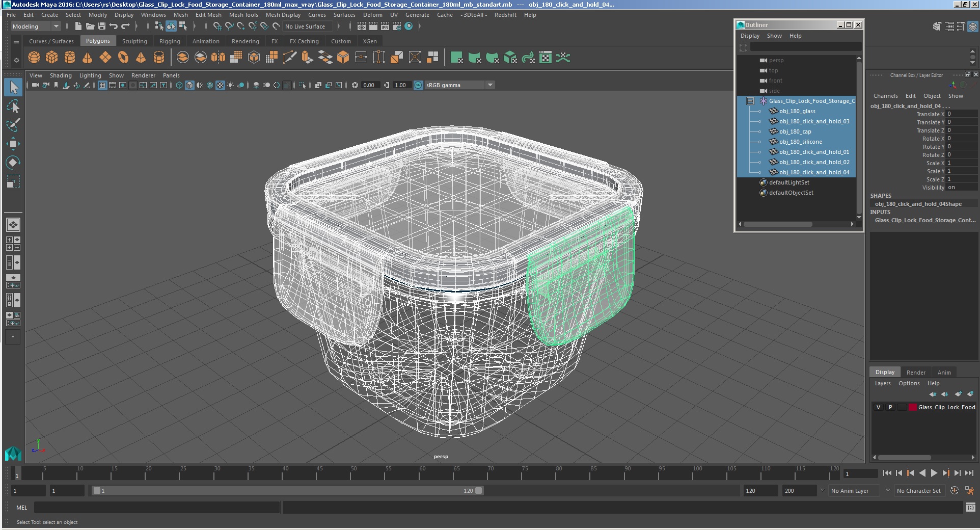Open the shelf options menu button
The height and width of the screenshot is (530, 980).
[16, 60]
